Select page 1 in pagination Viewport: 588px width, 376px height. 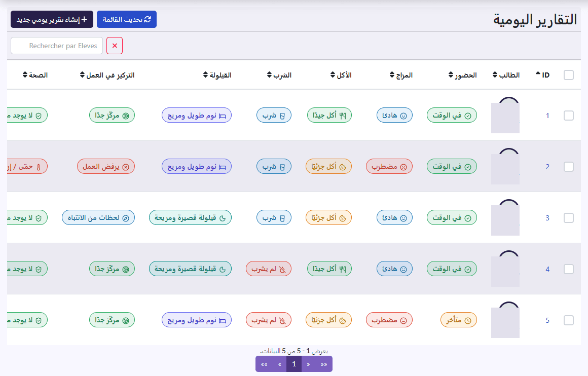point(294,364)
